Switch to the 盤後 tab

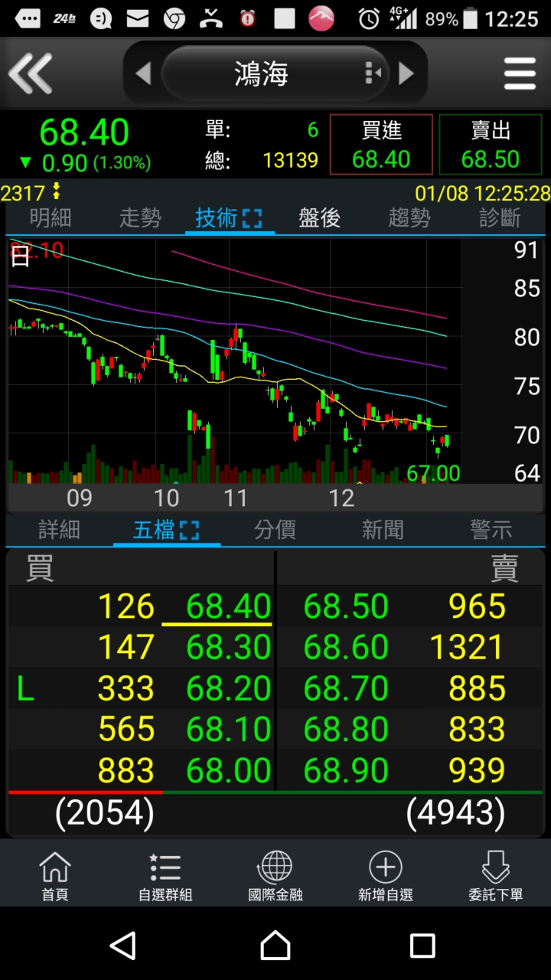click(319, 218)
